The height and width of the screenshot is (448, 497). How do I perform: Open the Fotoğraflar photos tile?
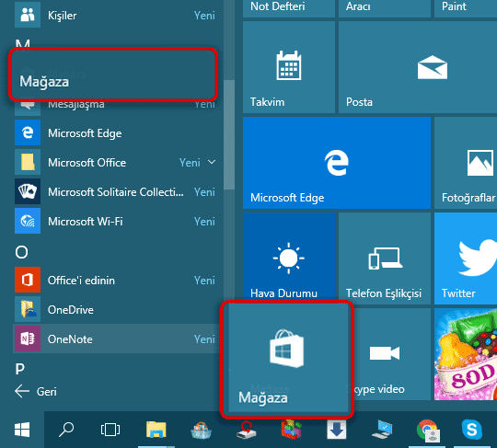click(466, 163)
